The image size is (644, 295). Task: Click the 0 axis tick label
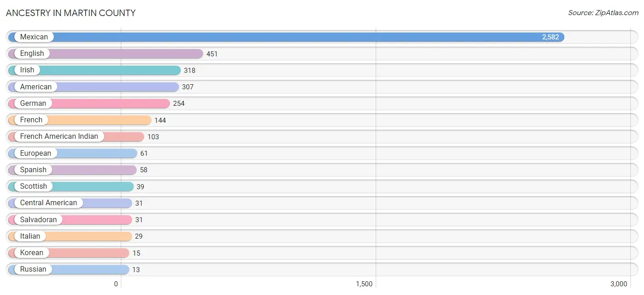click(x=116, y=284)
